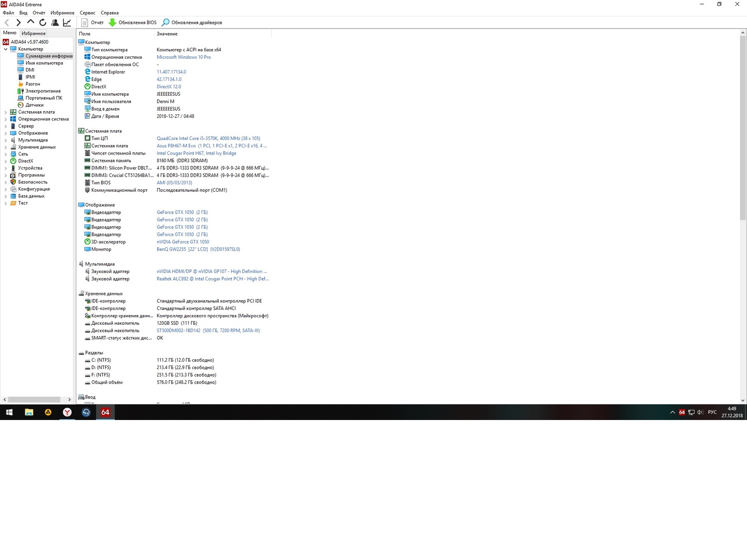Screen dimensions: 747x560
Task: Click Обновления BIOS toolbar button
Action: [x=133, y=22]
